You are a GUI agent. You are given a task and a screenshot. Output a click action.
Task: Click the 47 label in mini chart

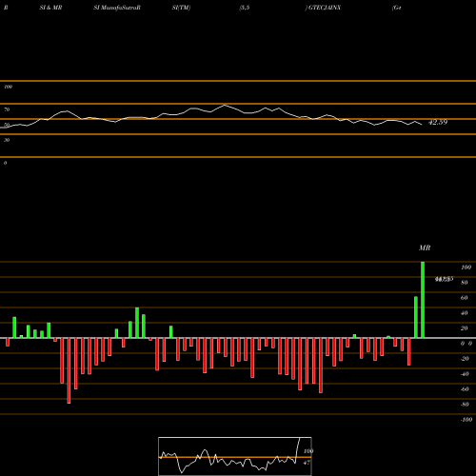307,463
